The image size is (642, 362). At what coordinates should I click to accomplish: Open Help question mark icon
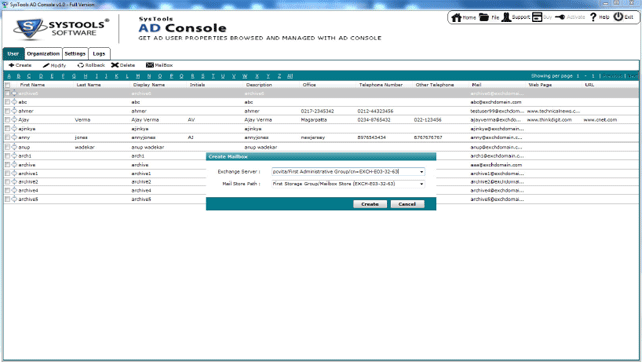point(593,17)
